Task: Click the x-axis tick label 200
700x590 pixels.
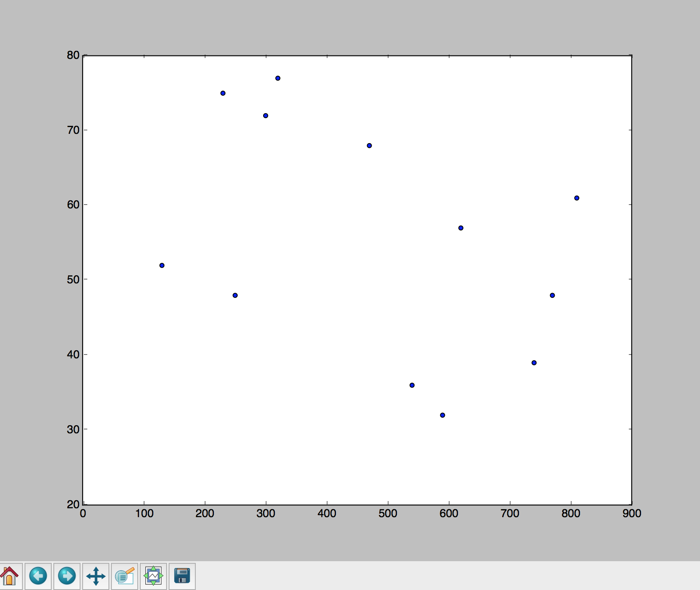Action: (x=205, y=514)
